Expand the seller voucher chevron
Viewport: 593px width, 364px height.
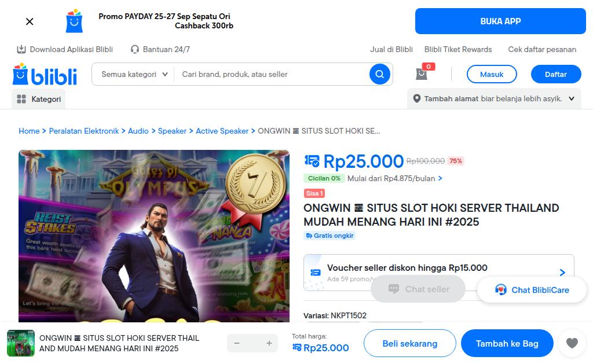pos(562,273)
